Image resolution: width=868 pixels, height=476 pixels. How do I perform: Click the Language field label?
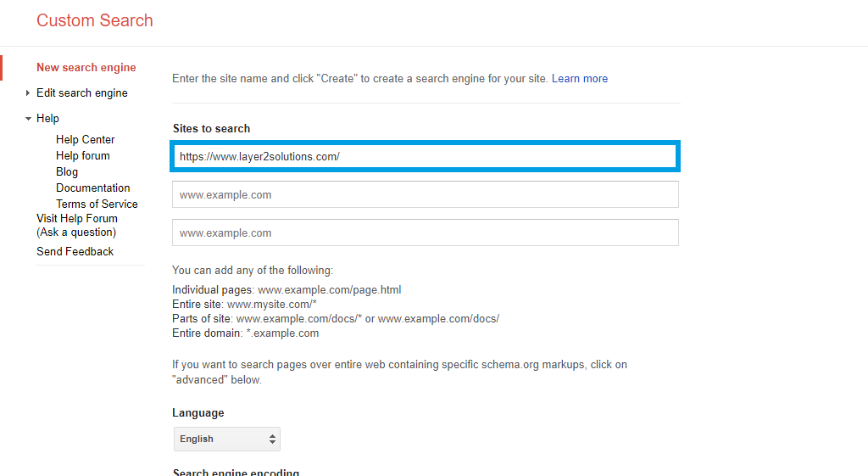pos(198,413)
